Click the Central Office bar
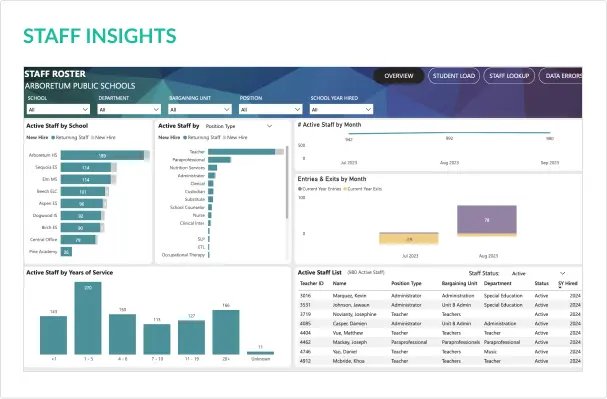The height and width of the screenshot is (399, 607). [79, 240]
